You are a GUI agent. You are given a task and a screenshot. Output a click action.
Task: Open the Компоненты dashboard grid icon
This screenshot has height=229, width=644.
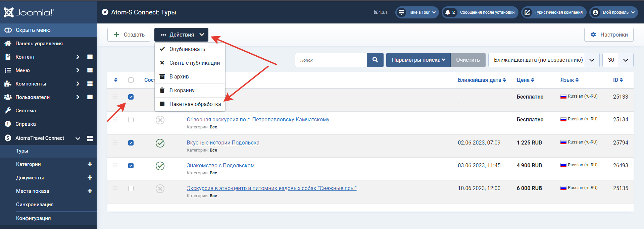[x=90, y=84]
